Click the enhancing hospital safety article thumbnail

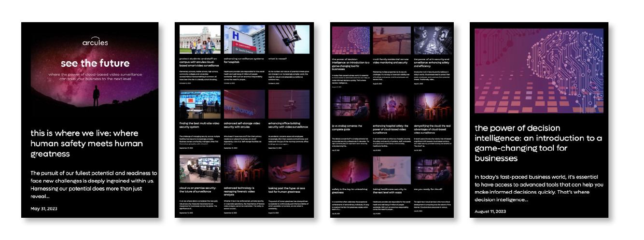pos(392,107)
